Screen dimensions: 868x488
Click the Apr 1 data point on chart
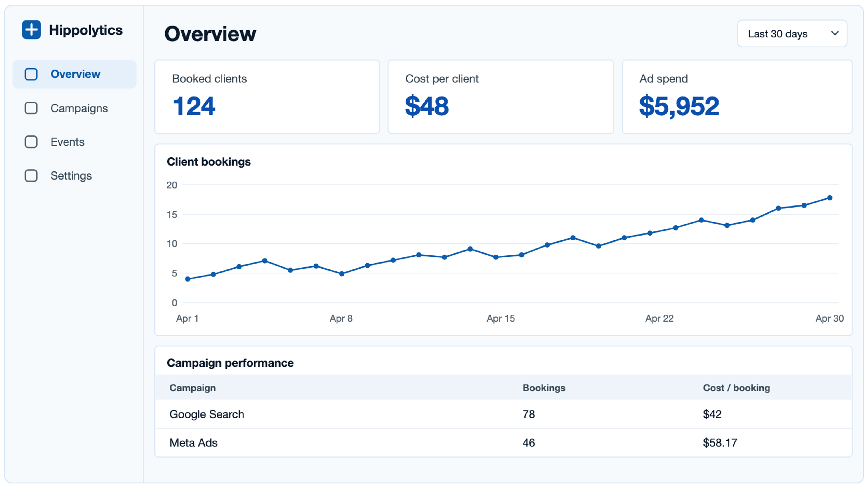[188, 279]
